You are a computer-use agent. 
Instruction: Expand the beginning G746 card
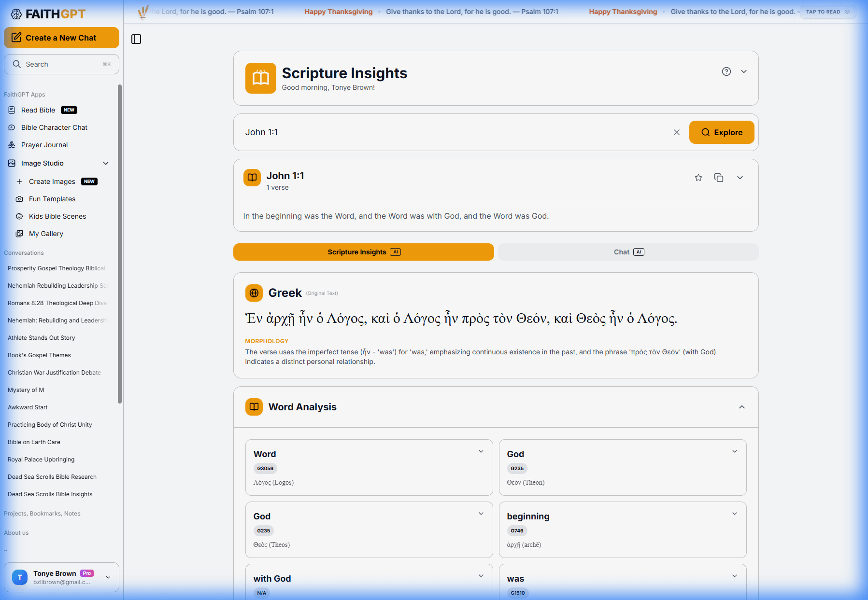(735, 514)
